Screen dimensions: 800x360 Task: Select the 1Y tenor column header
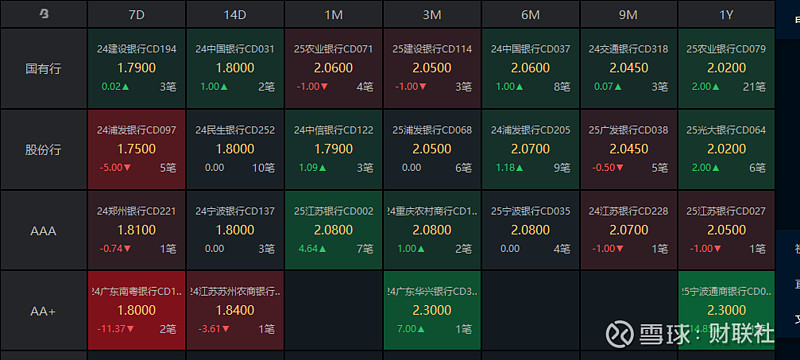point(726,14)
